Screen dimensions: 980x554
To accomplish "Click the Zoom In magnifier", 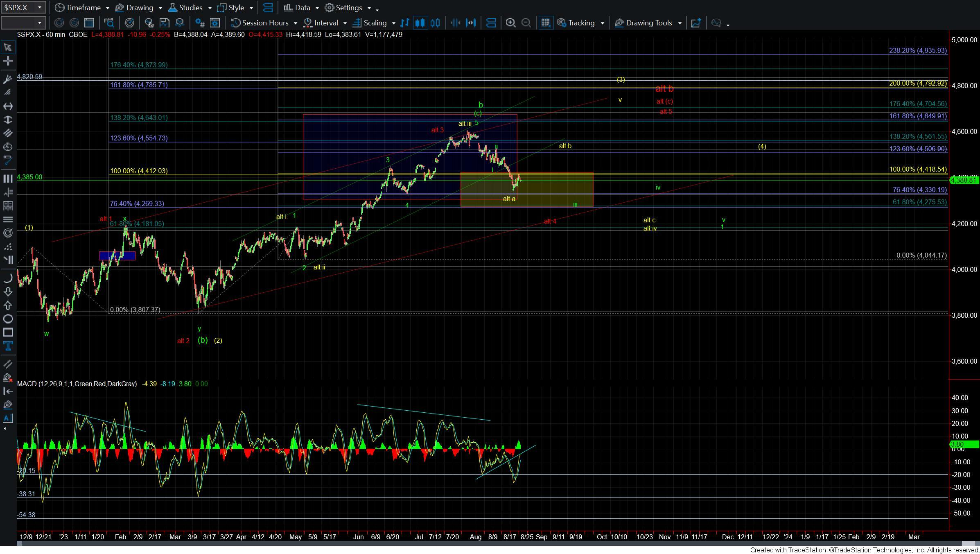I will 510,23.
